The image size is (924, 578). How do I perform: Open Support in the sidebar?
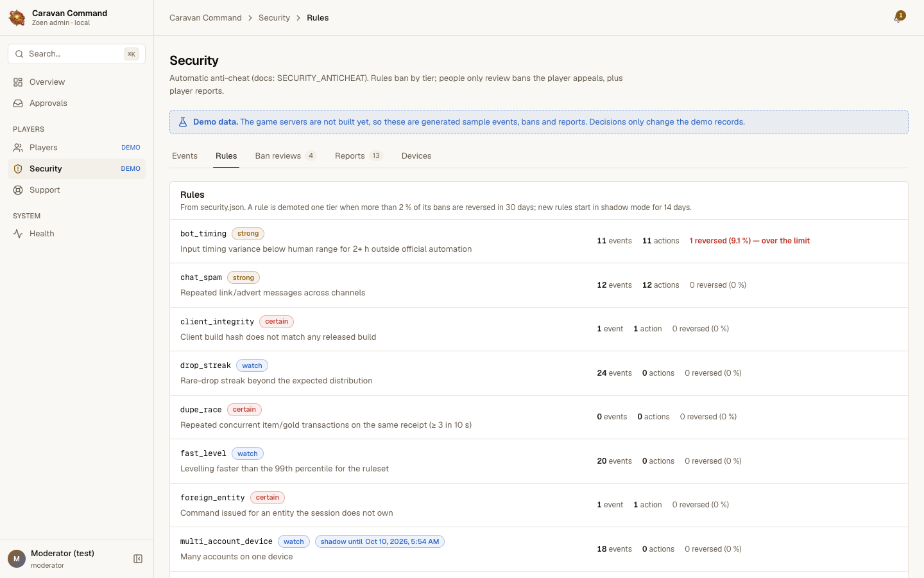(77, 190)
